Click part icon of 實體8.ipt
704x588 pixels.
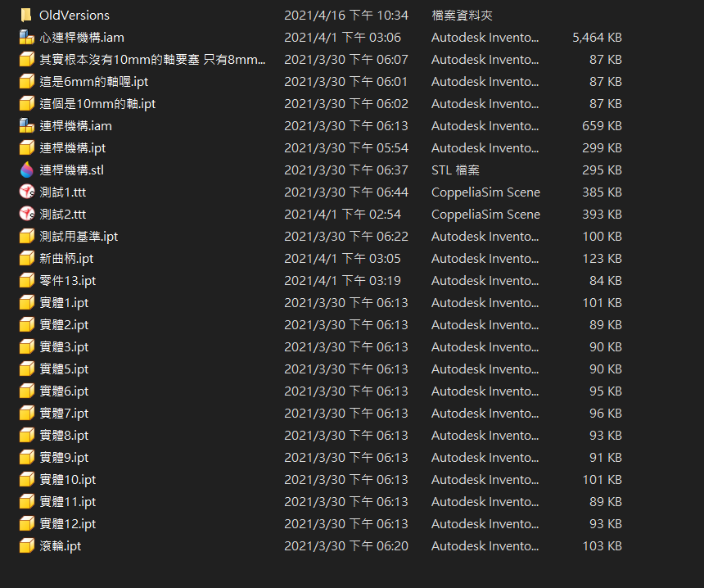pos(26,435)
